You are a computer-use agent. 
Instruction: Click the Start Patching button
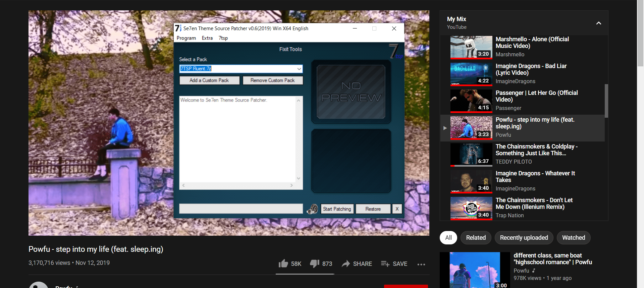(x=337, y=209)
